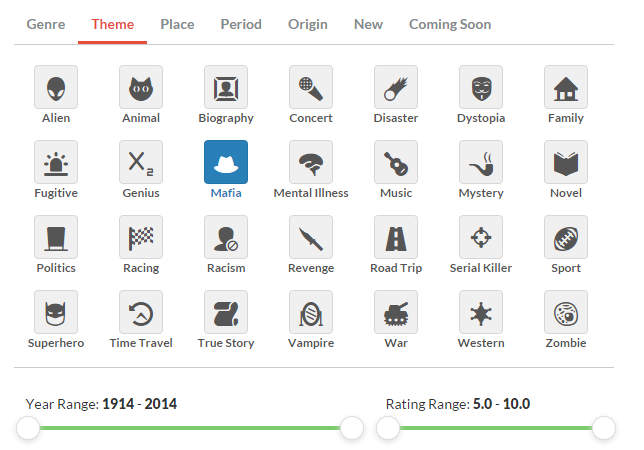Pick the Disaster meteor icon
This screenshot has height=450, width=644.
point(396,88)
